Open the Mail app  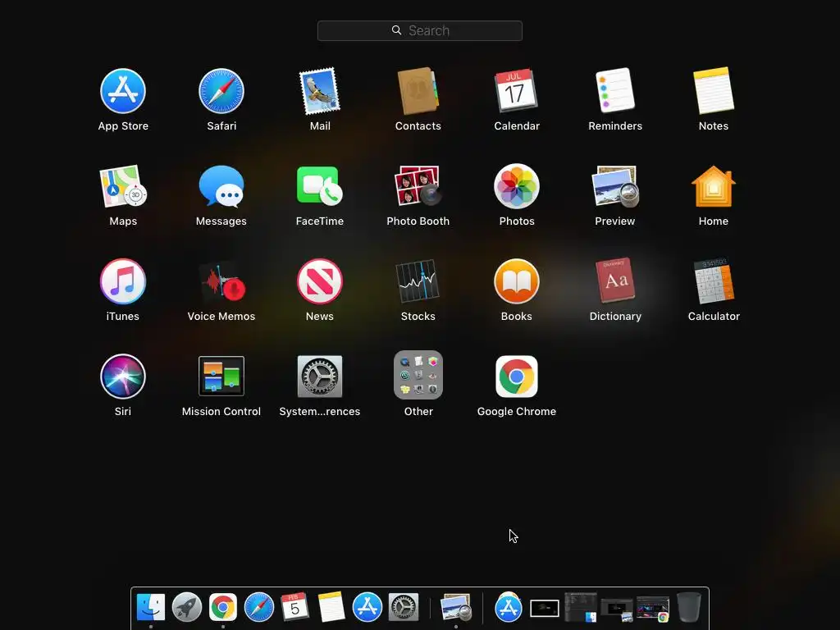pos(320,91)
